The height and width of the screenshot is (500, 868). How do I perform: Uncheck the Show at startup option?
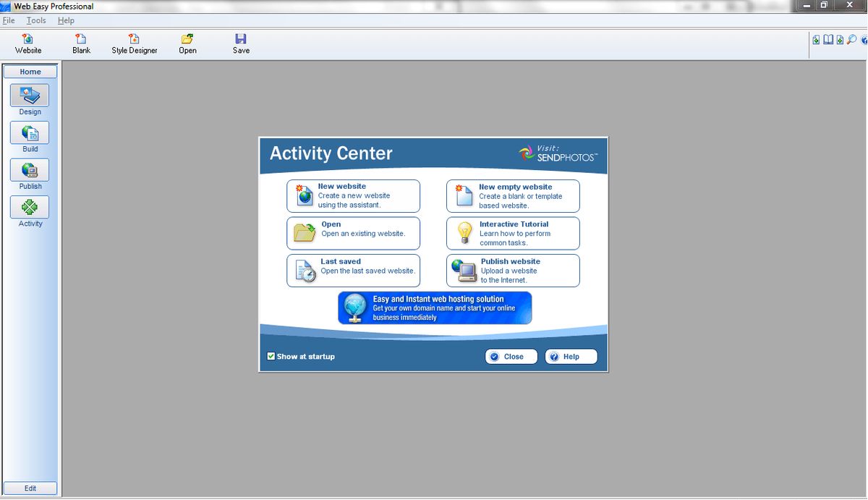(271, 356)
